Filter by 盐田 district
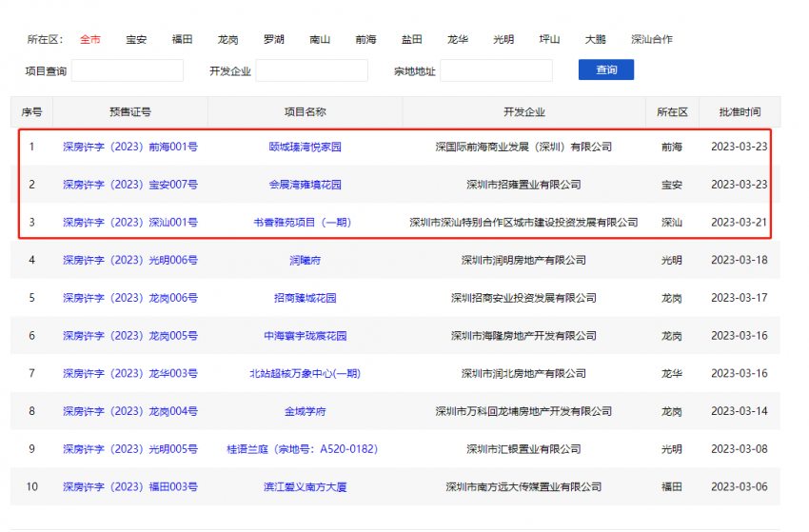The height and width of the screenshot is (532, 809). coord(412,39)
